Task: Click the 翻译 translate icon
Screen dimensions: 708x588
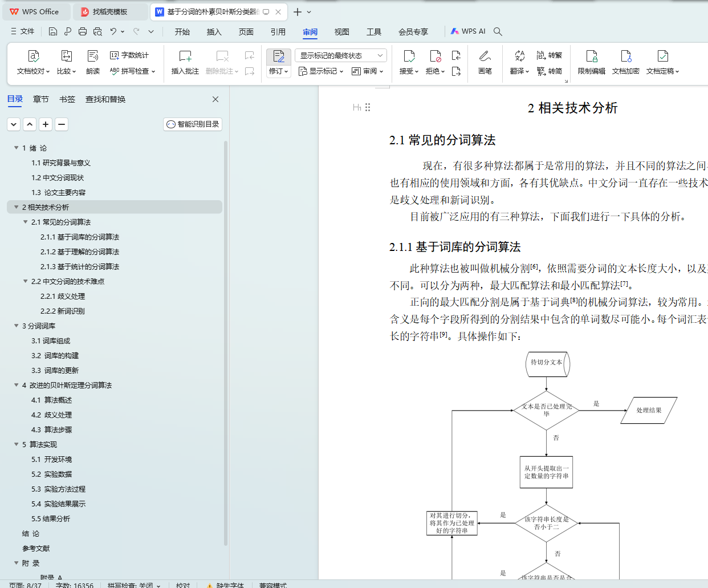Action: [519, 56]
